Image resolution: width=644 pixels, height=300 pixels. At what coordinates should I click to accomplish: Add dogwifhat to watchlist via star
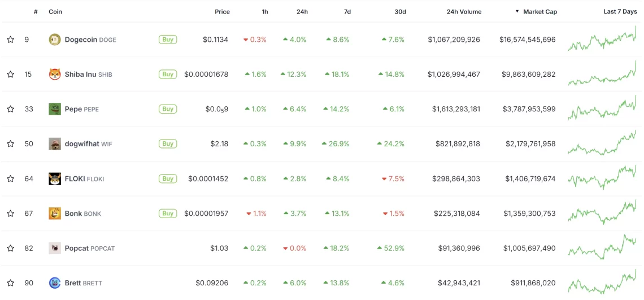[x=11, y=144]
